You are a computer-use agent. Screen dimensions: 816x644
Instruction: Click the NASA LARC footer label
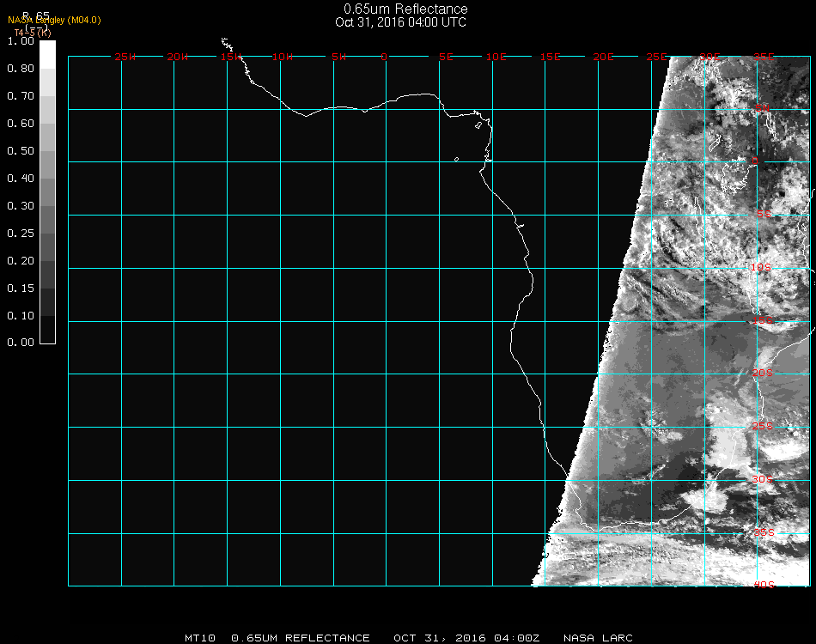tap(598, 638)
